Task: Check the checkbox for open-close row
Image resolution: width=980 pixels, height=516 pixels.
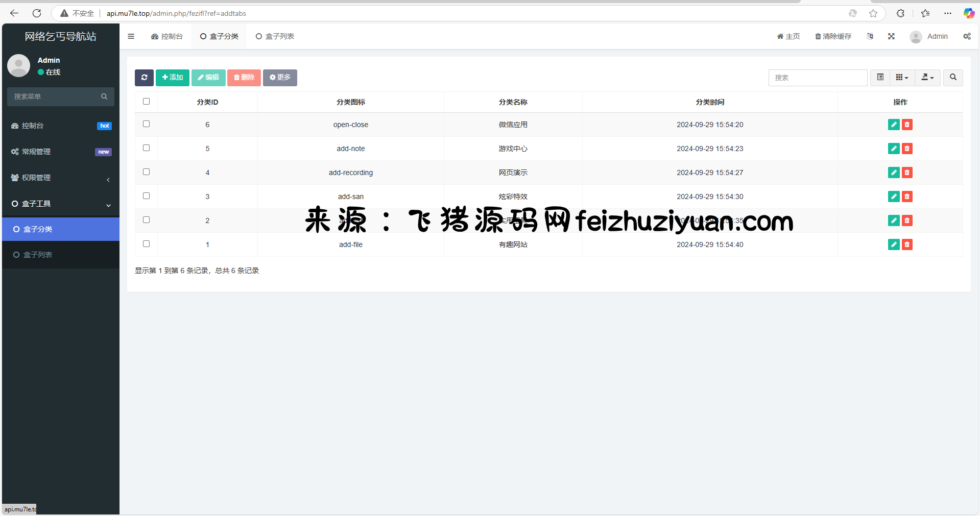Action: click(147, 124)
